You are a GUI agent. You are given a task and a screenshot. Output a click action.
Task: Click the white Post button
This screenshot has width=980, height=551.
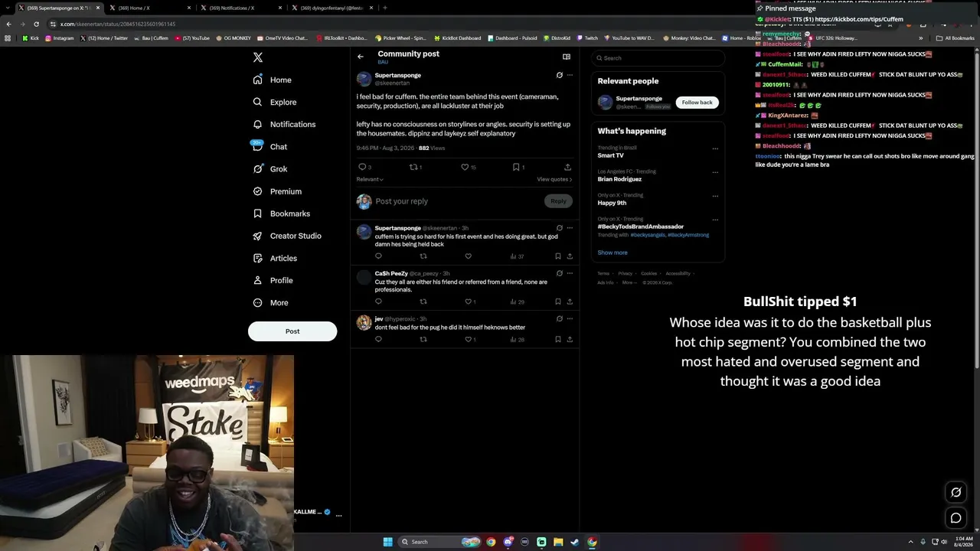[292, 331]
